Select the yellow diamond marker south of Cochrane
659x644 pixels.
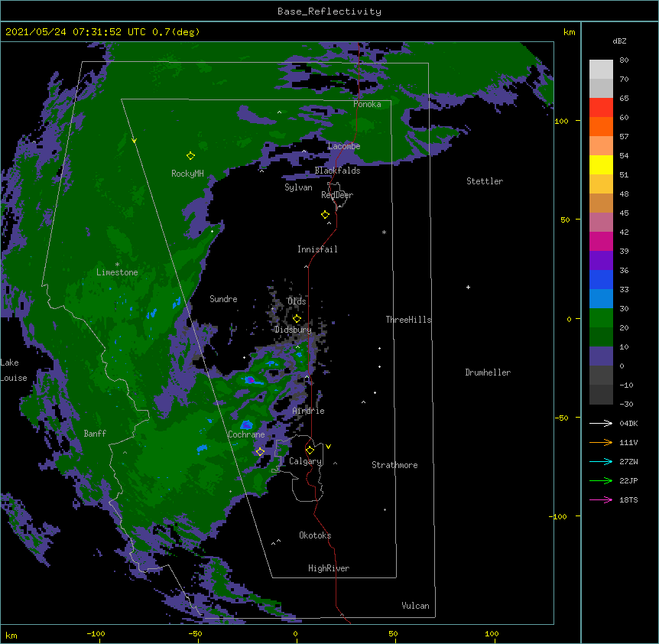pyautogui.click(x=260, y=452)
